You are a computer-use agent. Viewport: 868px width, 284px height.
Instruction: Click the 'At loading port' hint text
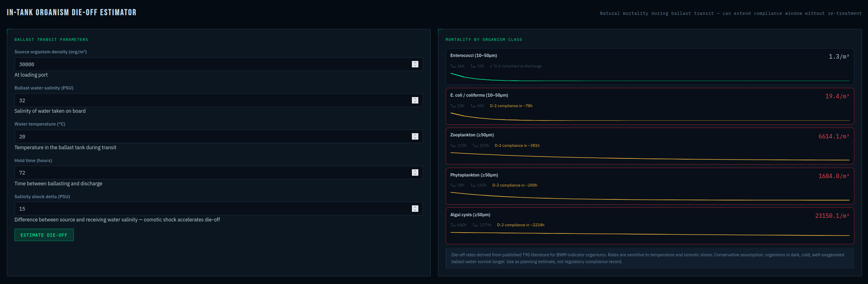tap(31, 75)
